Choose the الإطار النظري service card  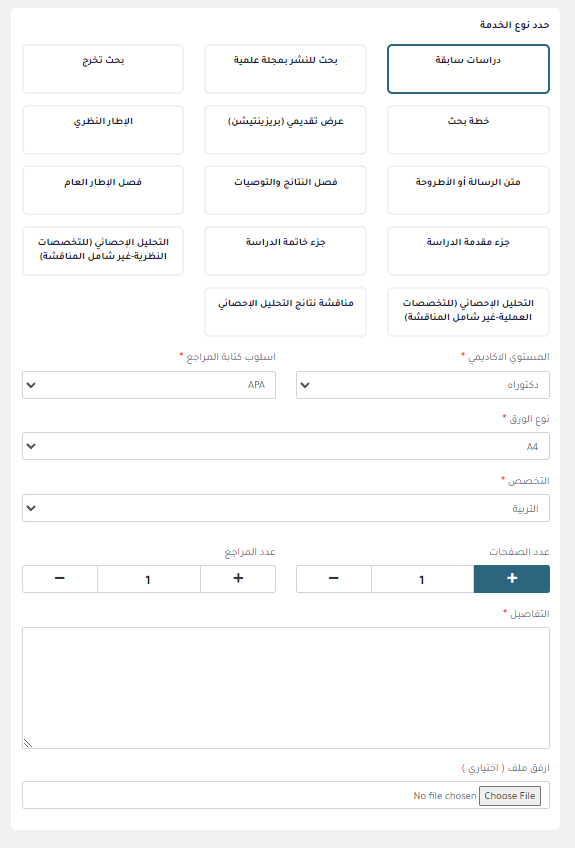(x=103, y=130)
